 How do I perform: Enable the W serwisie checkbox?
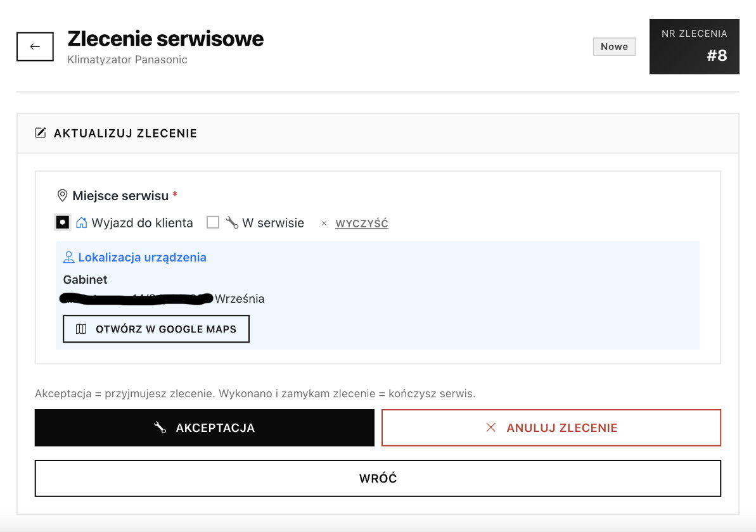tap(213, 222)
